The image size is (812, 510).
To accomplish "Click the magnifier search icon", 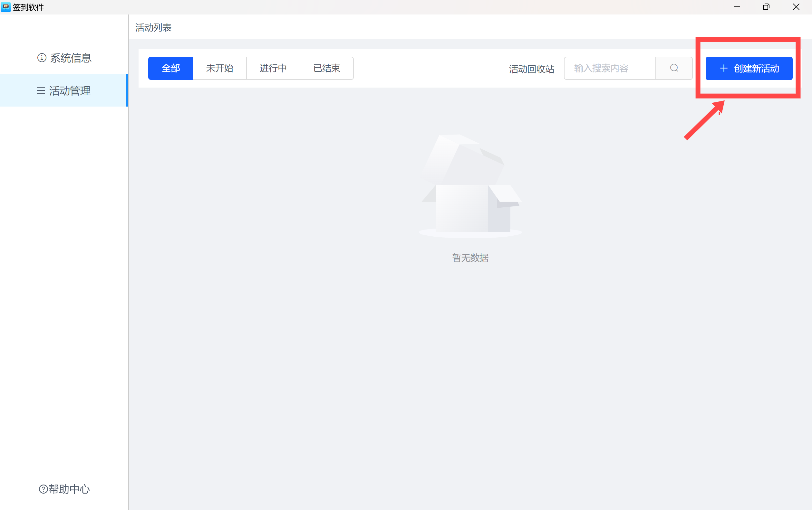I will (674, 68).
